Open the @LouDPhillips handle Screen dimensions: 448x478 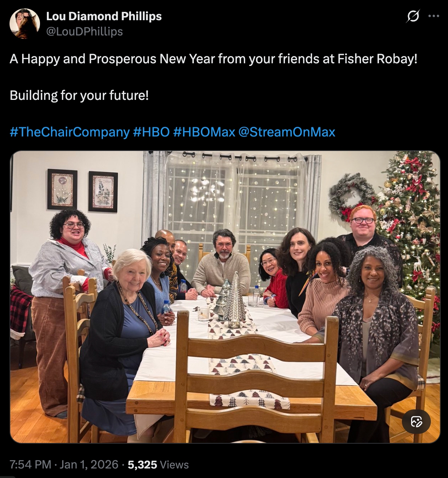pyautogui.click(x=85, y=31)
